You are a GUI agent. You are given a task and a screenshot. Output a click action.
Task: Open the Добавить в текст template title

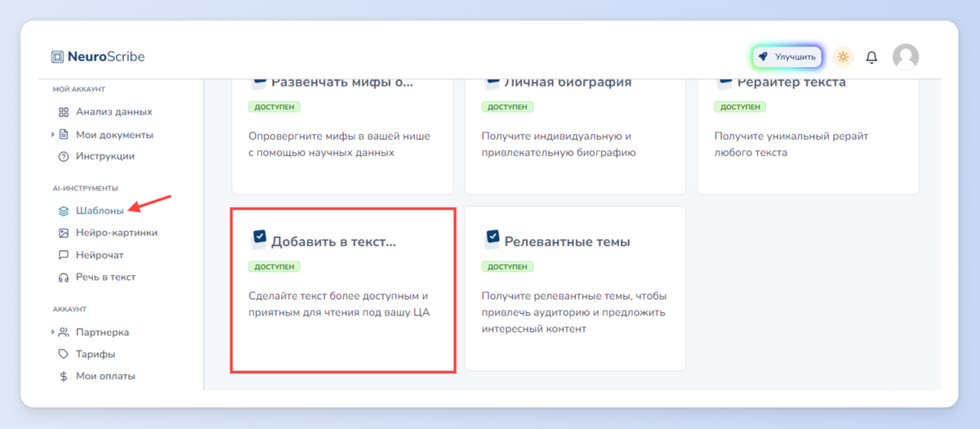coord(333,242)
